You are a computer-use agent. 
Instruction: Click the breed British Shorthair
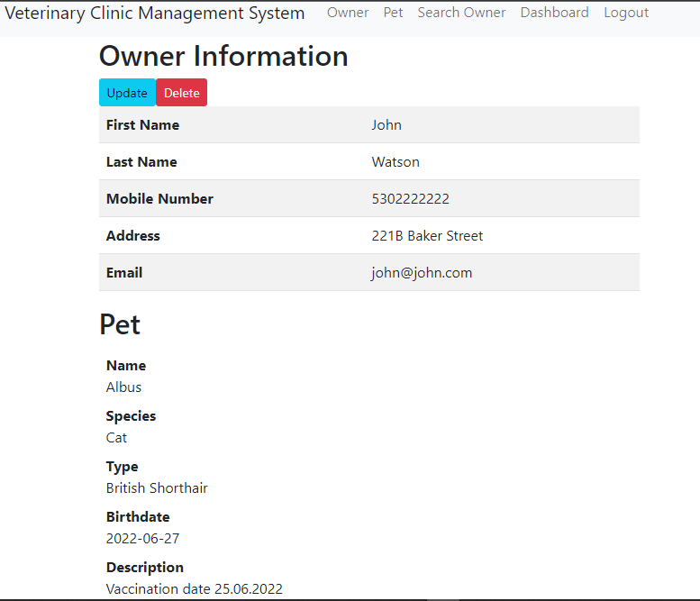(157, 488)
